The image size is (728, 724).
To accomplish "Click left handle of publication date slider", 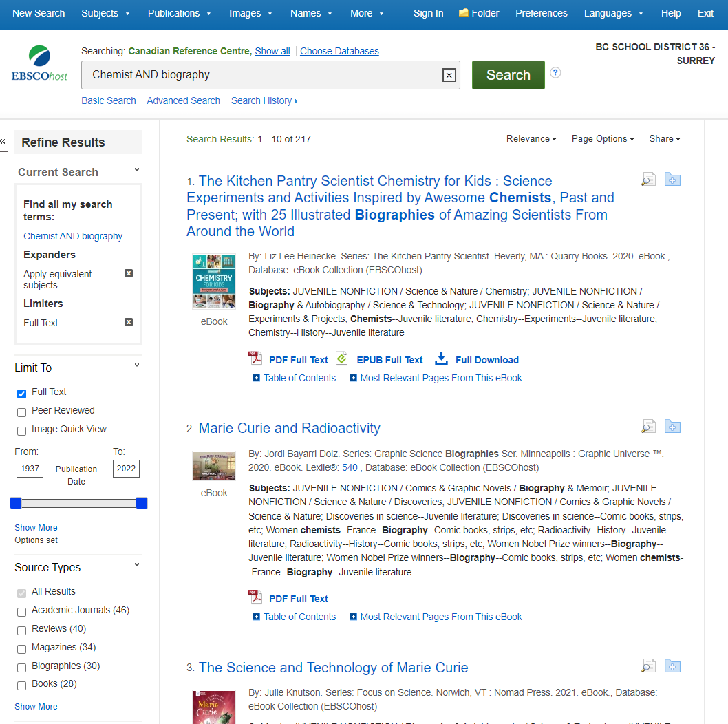I will click(x=16, y=503).
